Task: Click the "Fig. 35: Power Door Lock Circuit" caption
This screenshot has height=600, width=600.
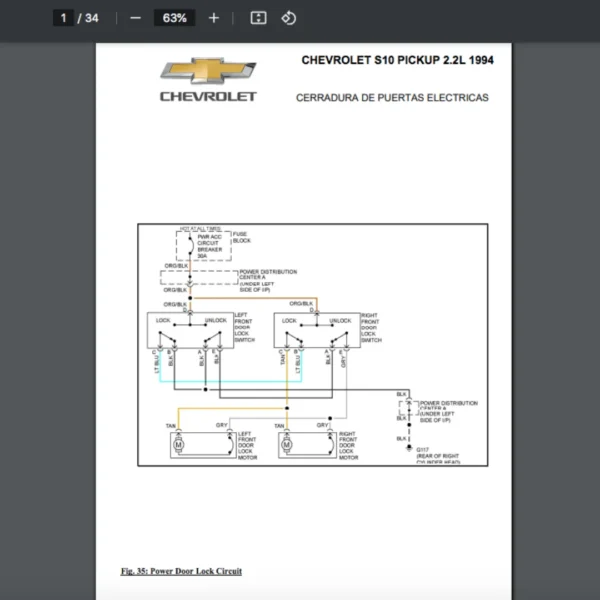Action: 181,571
